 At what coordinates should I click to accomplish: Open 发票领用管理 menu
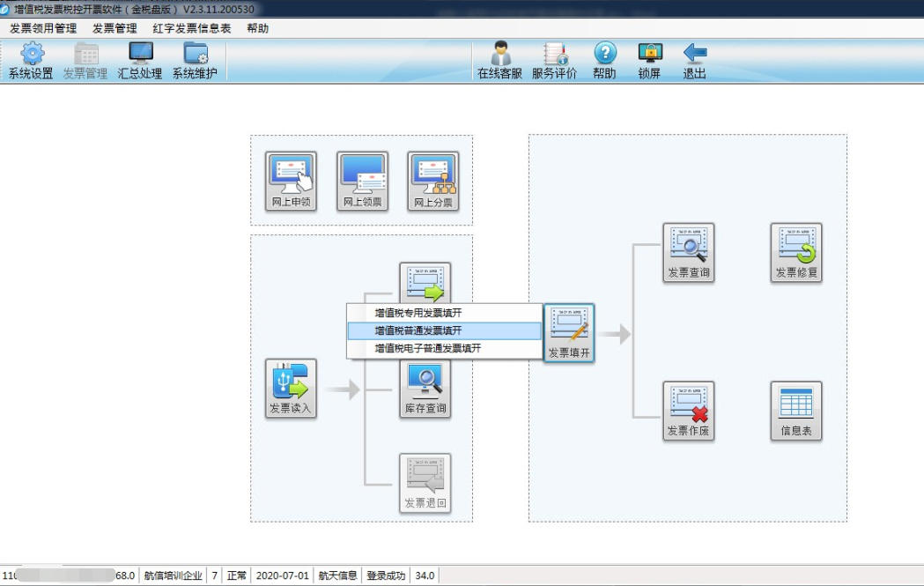pos(43,28)
